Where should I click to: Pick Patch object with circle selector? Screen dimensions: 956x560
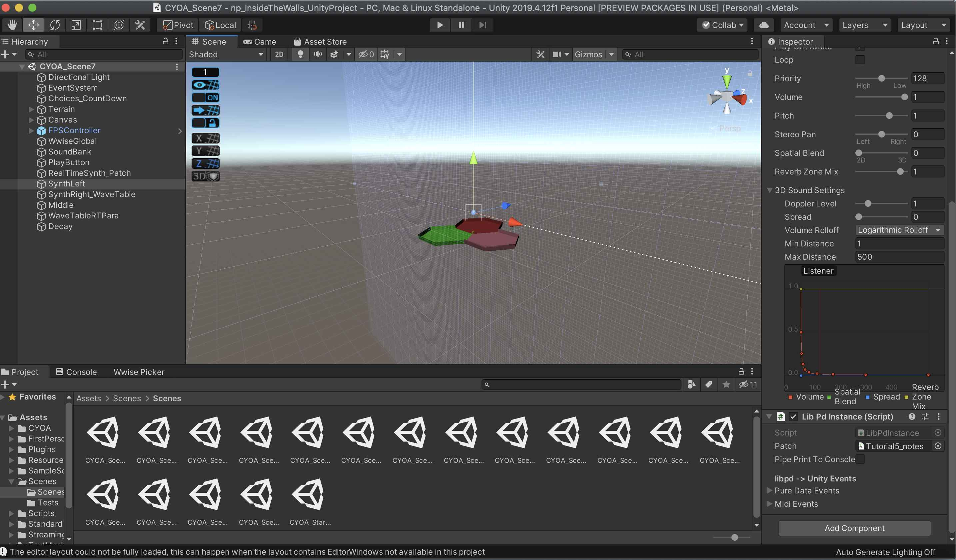click(x=938, y=446)
